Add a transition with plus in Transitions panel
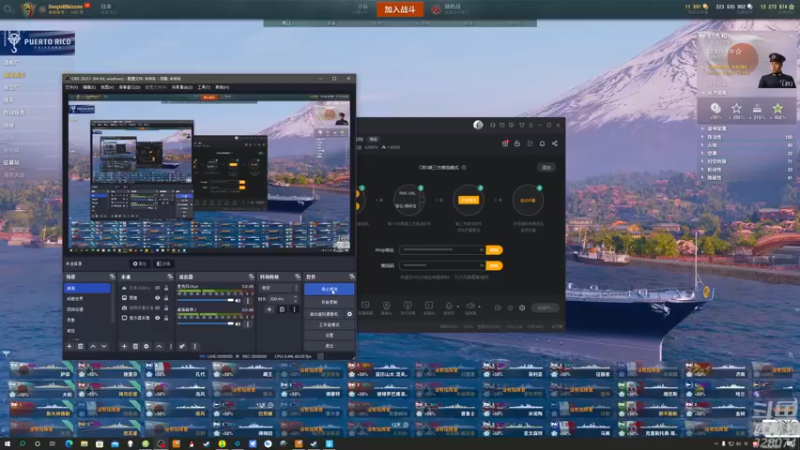The width and height of the screenshot is (800, 450). [269, 309]
